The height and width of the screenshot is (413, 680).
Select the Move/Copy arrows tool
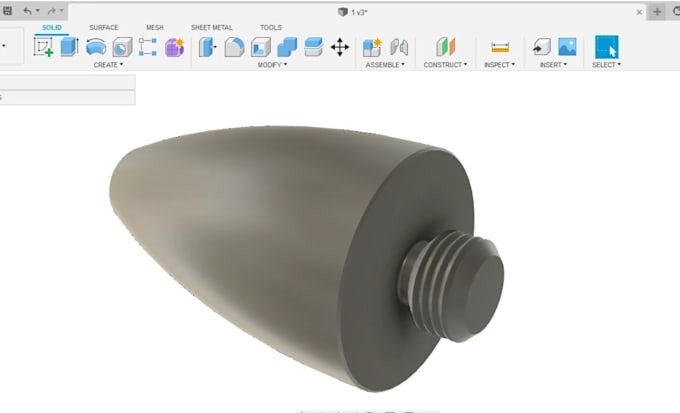pyautogui.click(x=340, y=47)
